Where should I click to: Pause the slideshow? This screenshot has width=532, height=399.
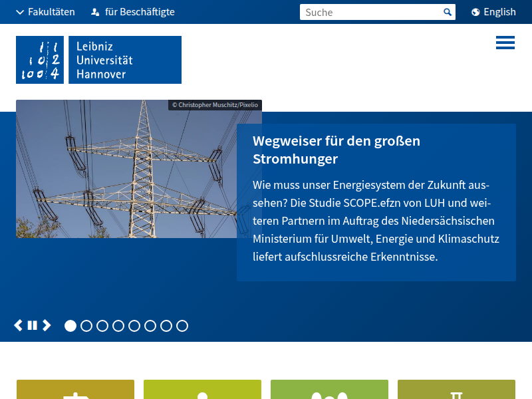32,325
